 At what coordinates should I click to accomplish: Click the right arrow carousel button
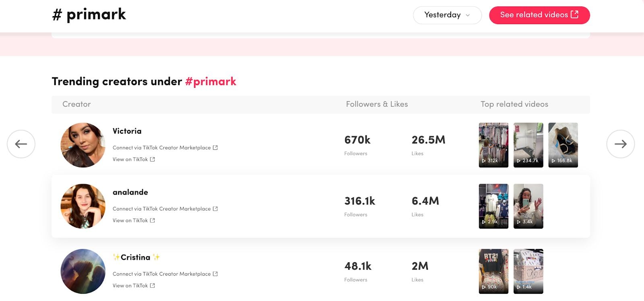click(x=620, y=144)
